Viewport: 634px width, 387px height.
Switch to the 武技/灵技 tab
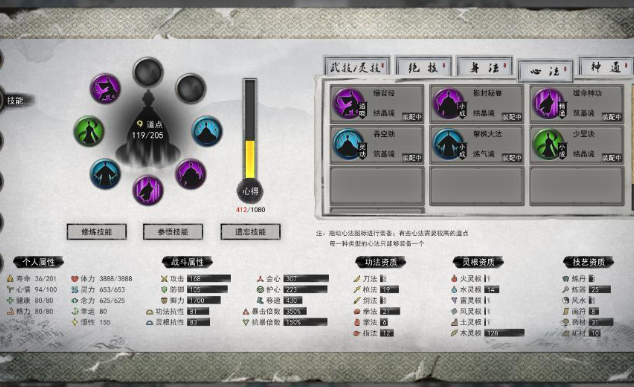point(357,67)
